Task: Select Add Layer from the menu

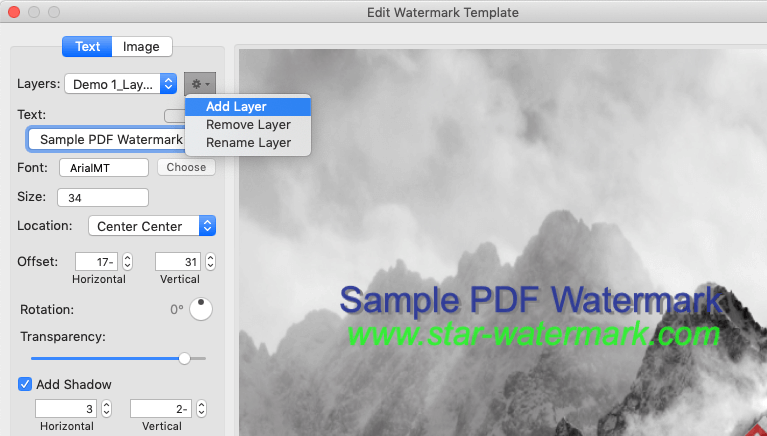Action: [x=236, y=107]
